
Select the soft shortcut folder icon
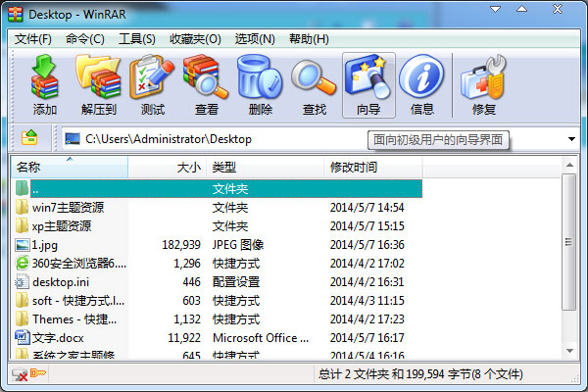pyautogui.click(x=23, y=301)
